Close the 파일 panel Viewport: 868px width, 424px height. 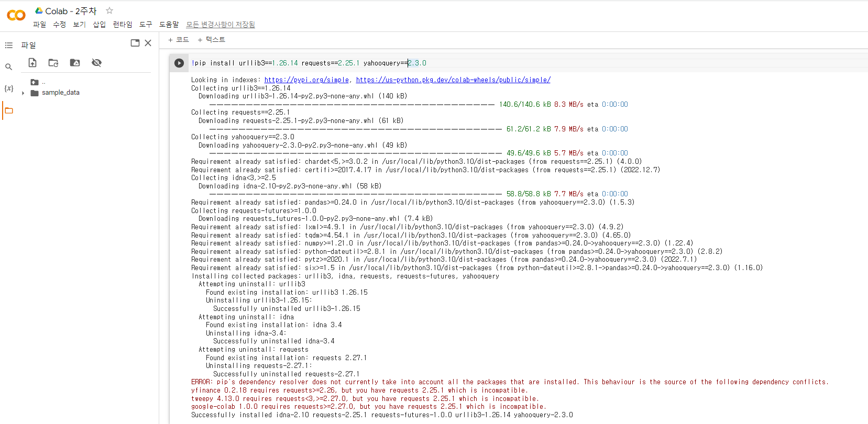[148, 43]
